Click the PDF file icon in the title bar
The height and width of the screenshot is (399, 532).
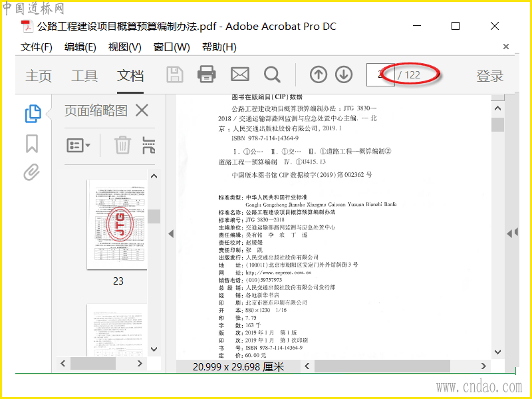(27, 27)
